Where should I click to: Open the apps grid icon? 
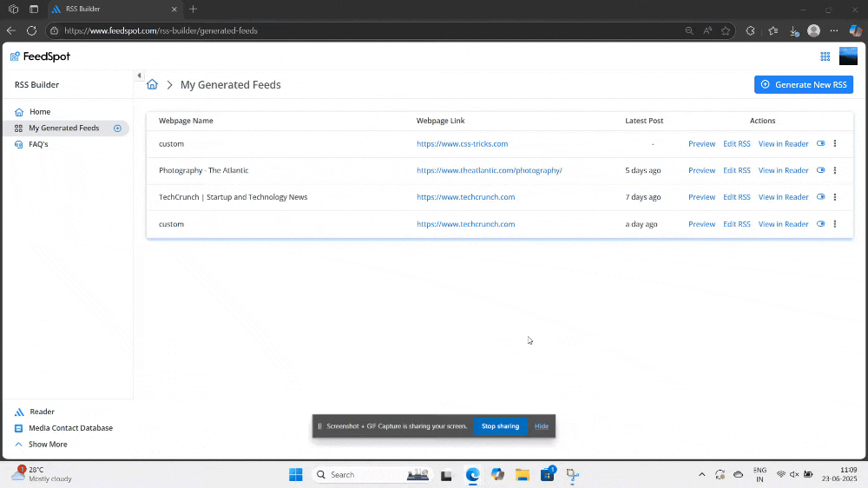[x=825, y=56]
